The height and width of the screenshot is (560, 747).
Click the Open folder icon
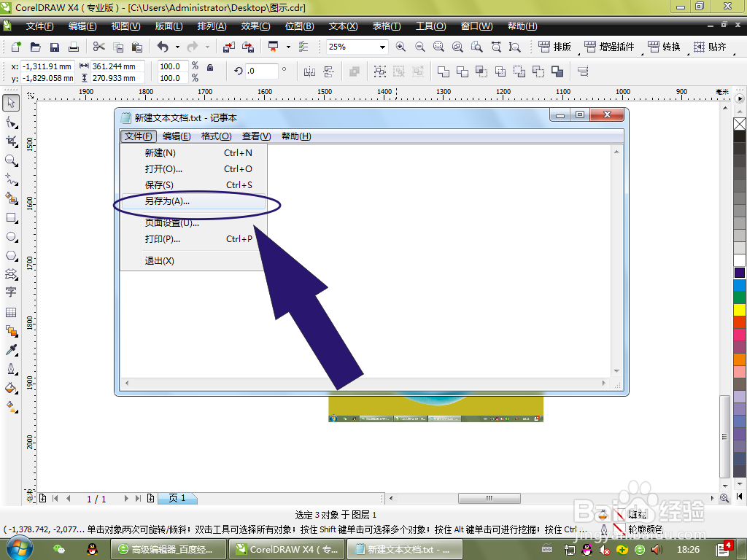click(35, 47)
